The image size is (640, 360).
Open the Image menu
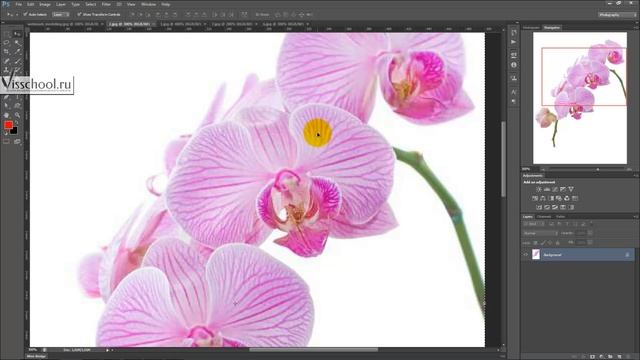point(44,4)
